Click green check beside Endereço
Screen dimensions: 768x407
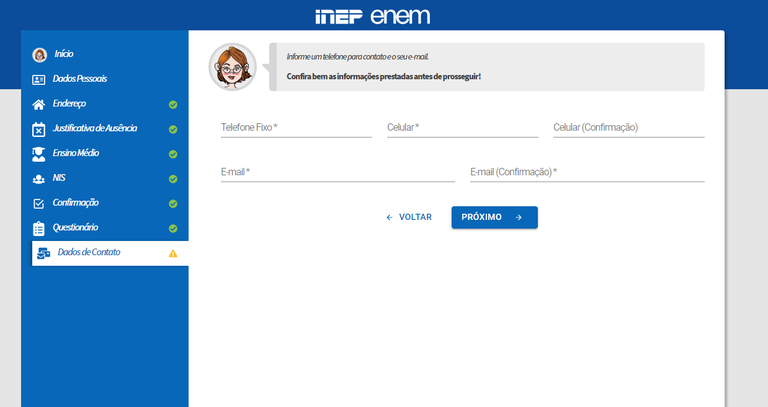173,105
